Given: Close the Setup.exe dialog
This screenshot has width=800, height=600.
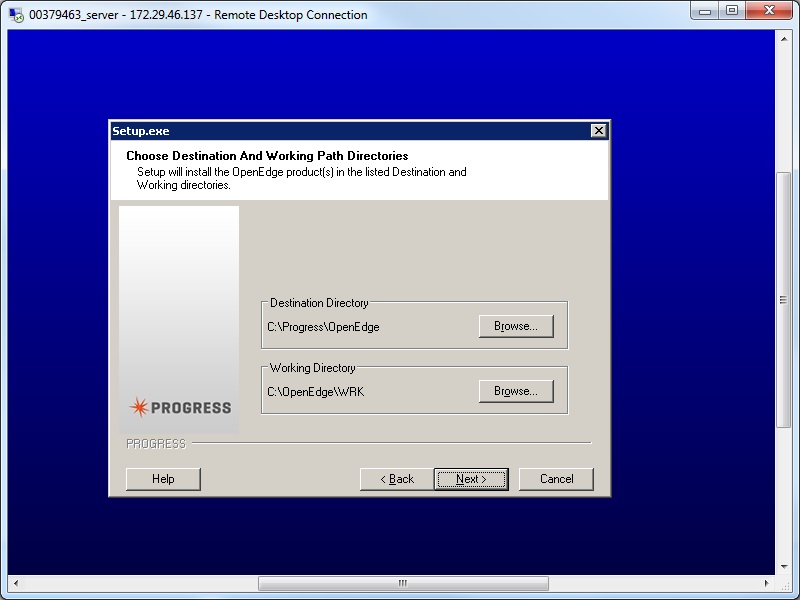Looking at the screenshot, I should point(598,130).
